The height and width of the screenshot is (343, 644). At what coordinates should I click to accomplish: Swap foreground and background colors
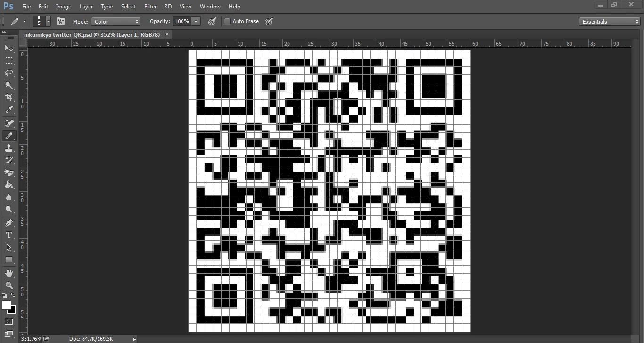13,295
